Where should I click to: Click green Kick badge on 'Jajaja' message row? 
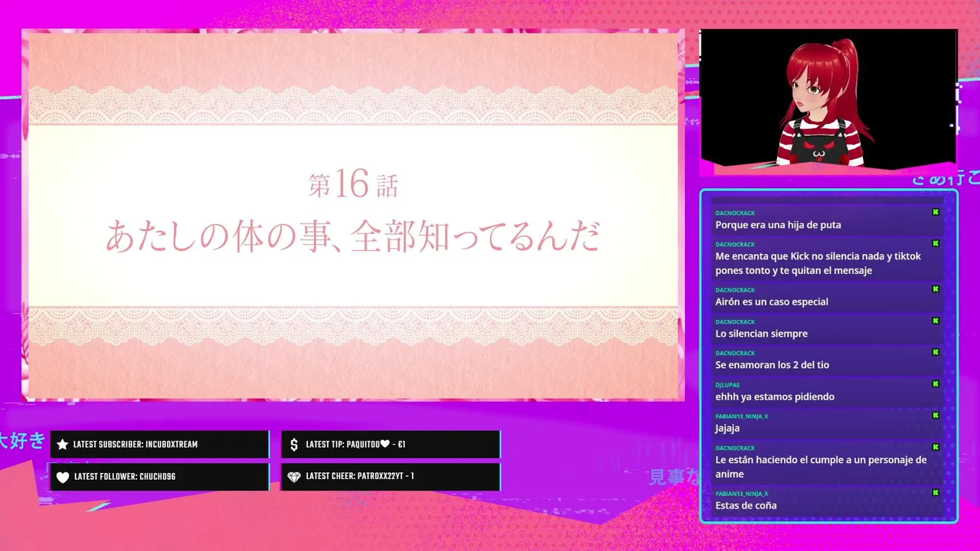(936, 416)
